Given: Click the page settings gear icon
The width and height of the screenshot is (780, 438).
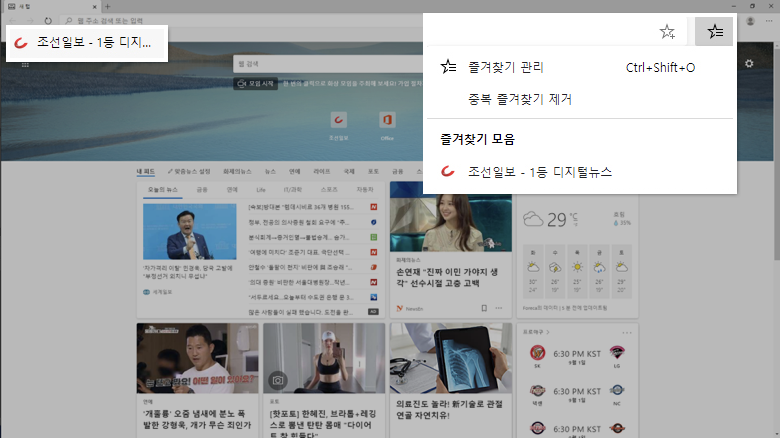Looking at the screenshot, I should (x=749, y=64).
